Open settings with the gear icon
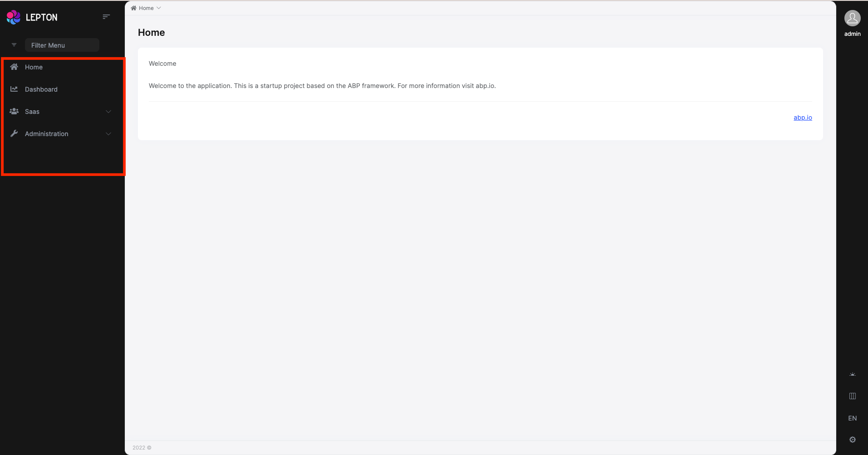The width and height of the screenshot is (868, 455). pos(853,440)
